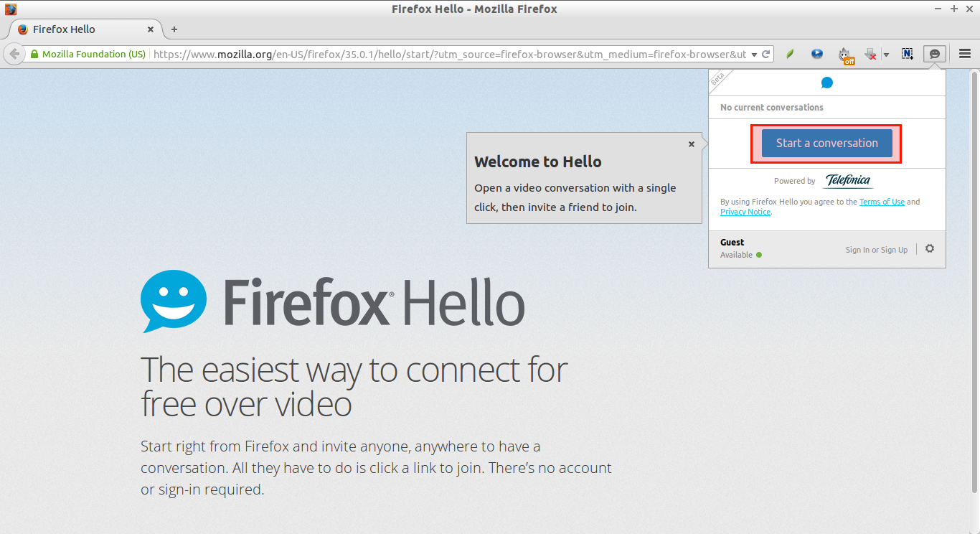Open the Terms of Use link

click(882, 202)
